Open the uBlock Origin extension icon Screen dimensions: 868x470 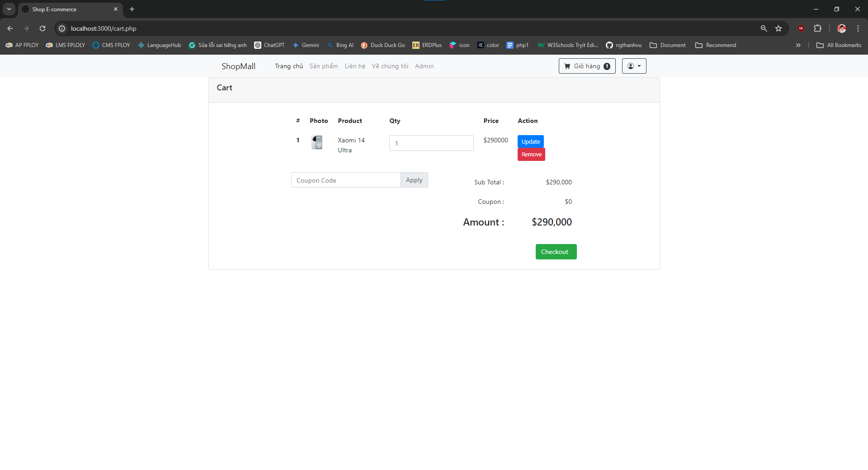pos(801,28)
